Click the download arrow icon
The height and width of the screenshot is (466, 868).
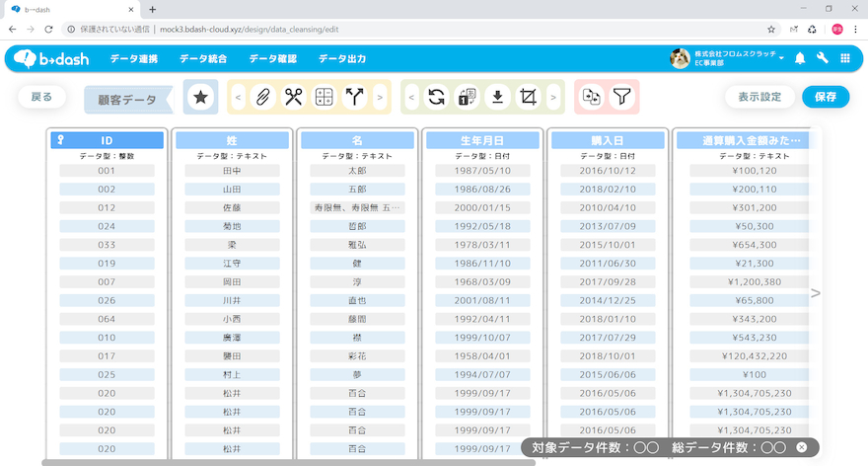tap(498, 97)
